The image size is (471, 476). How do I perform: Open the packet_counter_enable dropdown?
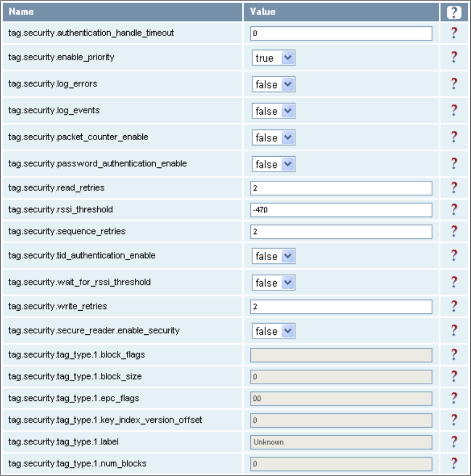click(x=273, y=137)
